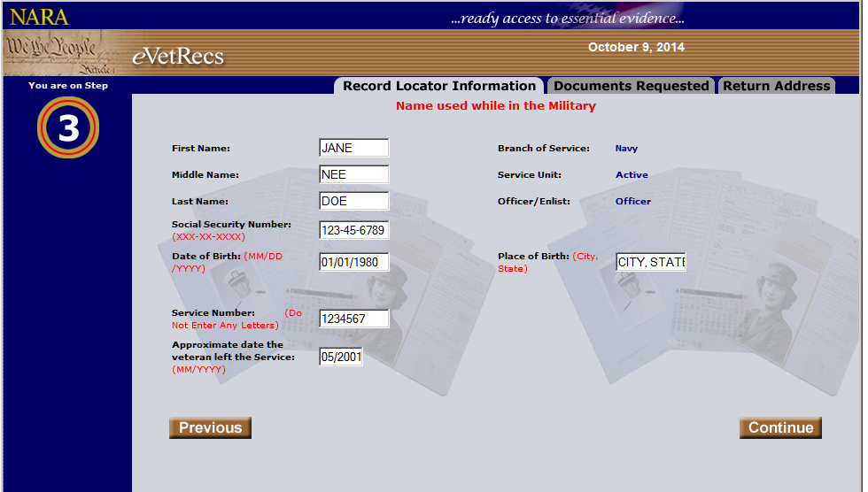Viewport: 868px width, 492px height.
Task: Click the date-left-service field showing 05/2001
Action: (341, 357)
